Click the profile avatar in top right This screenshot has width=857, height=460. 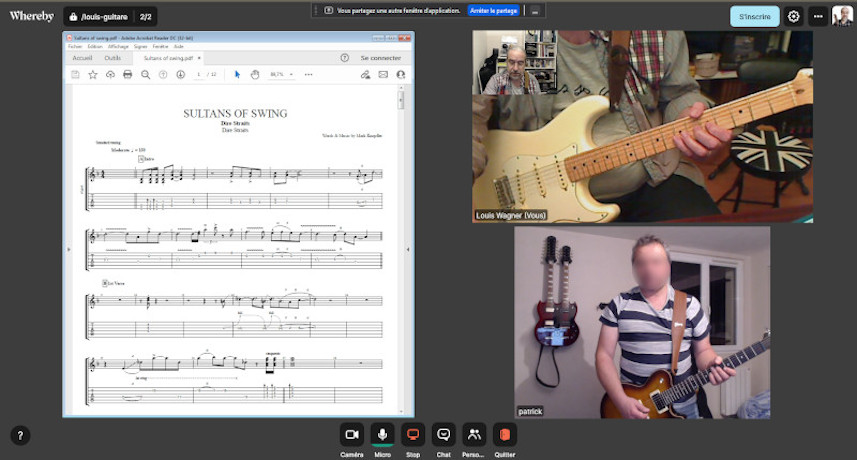[x=842, y=16]
